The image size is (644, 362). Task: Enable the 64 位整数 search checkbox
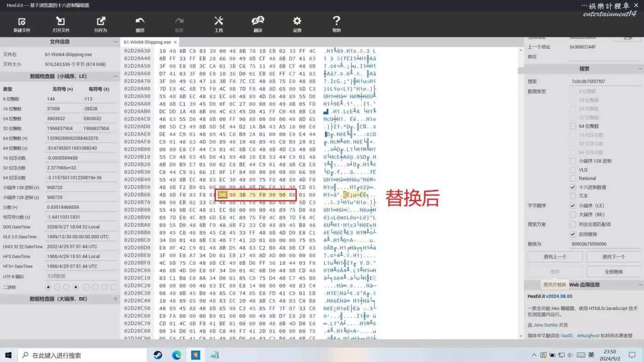(573, 126)
